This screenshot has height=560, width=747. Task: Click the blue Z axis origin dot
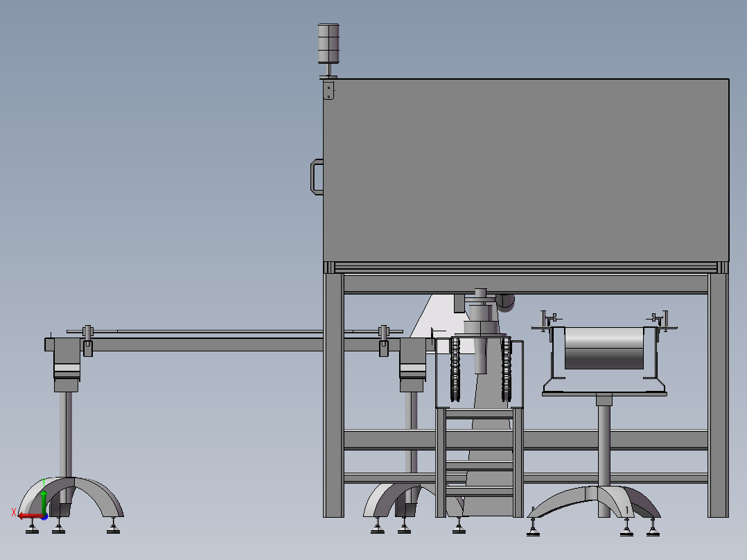pos(44,516)
